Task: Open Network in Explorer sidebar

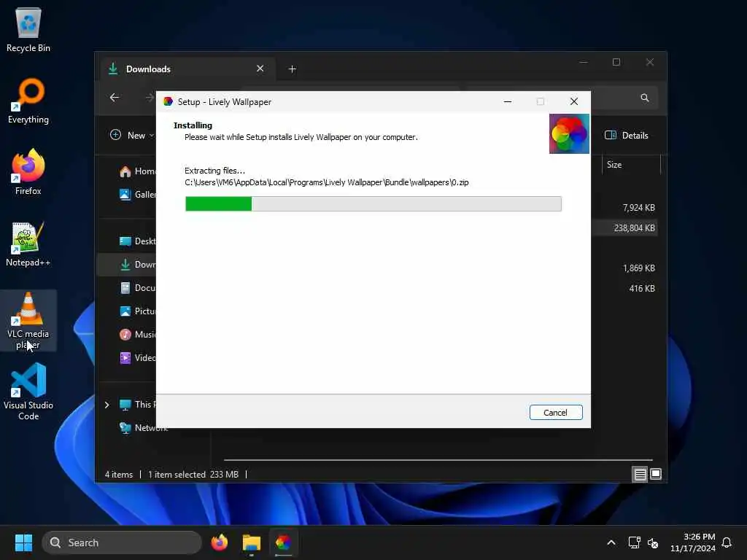Action: [x=143, y=427]
